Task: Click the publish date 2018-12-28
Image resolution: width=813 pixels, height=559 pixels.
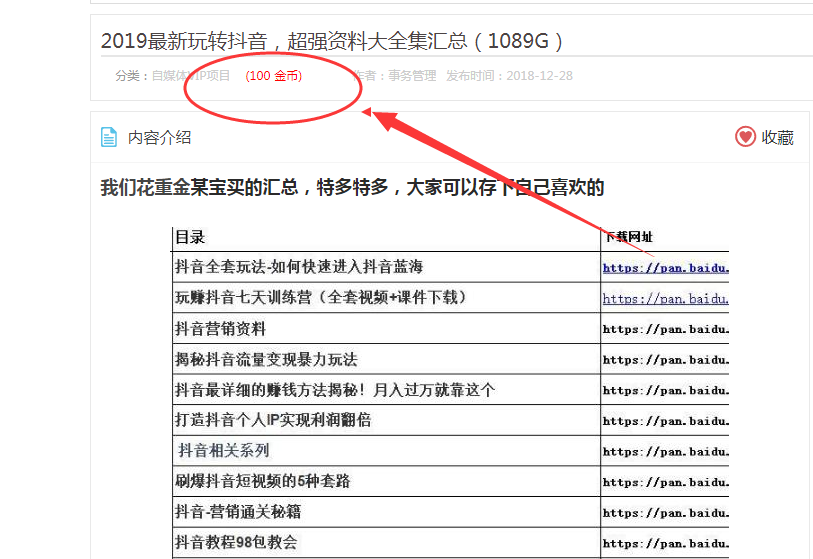Action: [539, 76]
